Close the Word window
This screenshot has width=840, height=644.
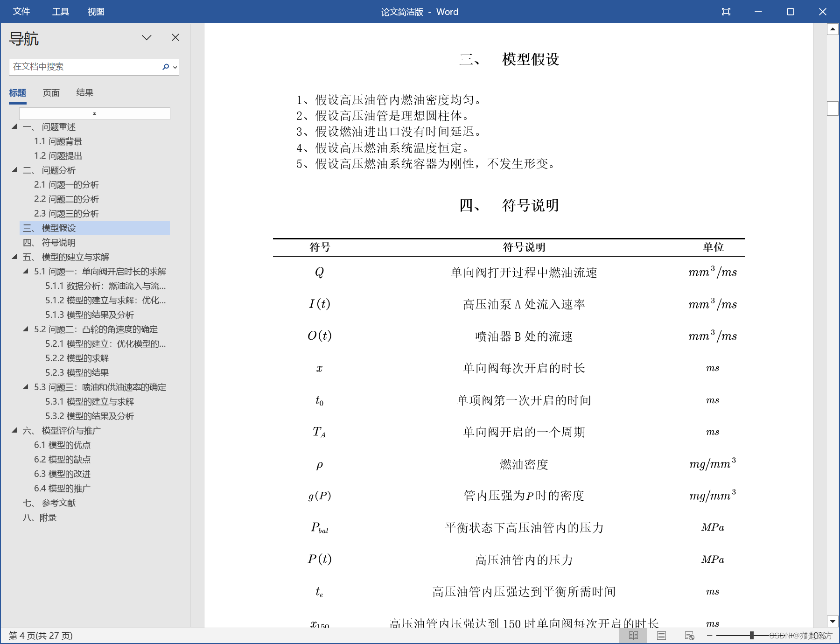(823, 12)
